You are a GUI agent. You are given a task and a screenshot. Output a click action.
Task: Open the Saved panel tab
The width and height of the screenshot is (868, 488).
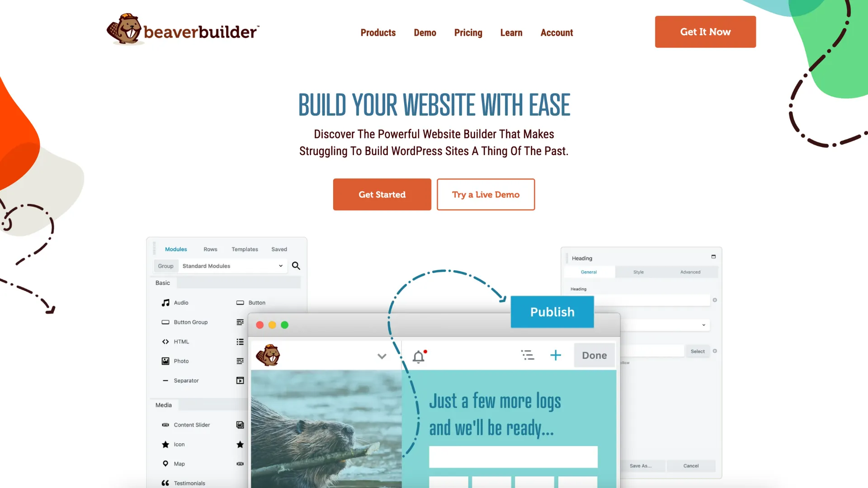278,249
